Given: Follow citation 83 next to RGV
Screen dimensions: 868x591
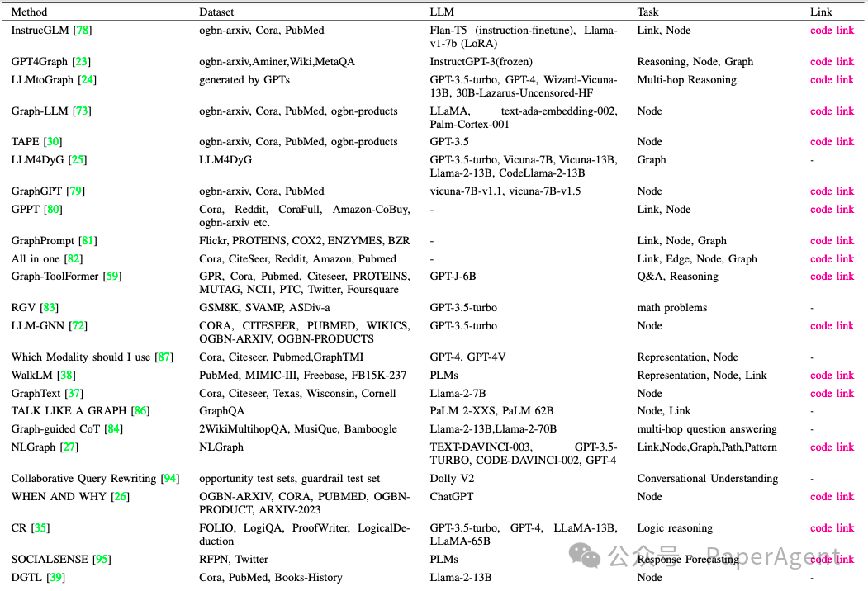Looking at the screenshot, I should [x=49, y=307].
